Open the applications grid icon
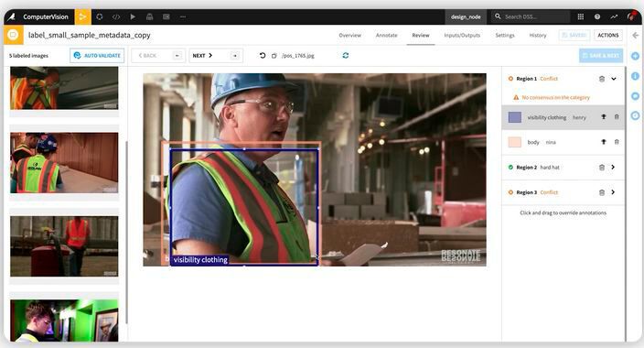644x348 pixels. click(x=580, y=16)
